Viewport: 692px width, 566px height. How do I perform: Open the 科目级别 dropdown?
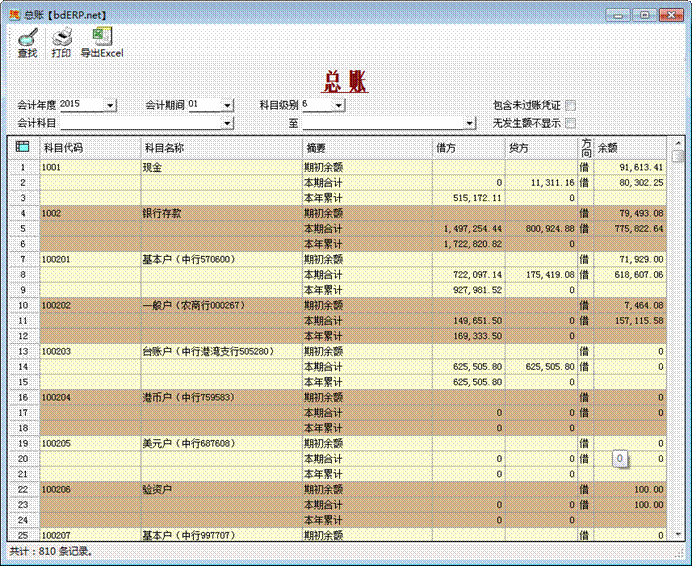(x=339, y=105)
